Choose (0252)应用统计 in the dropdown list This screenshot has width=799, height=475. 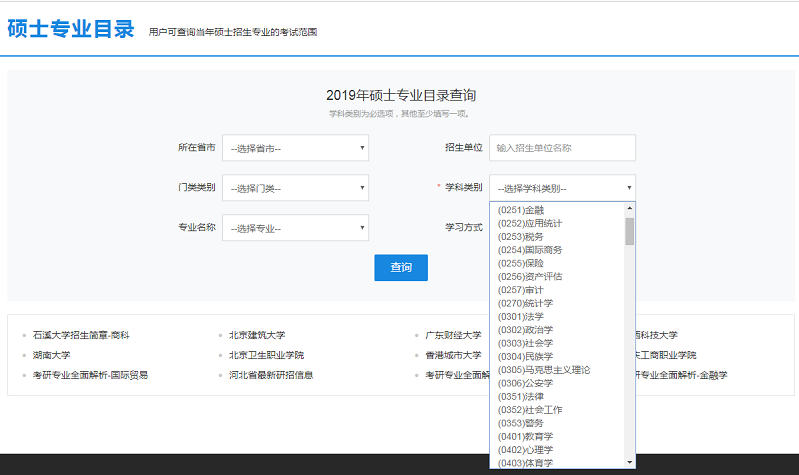tap(529, 223)
